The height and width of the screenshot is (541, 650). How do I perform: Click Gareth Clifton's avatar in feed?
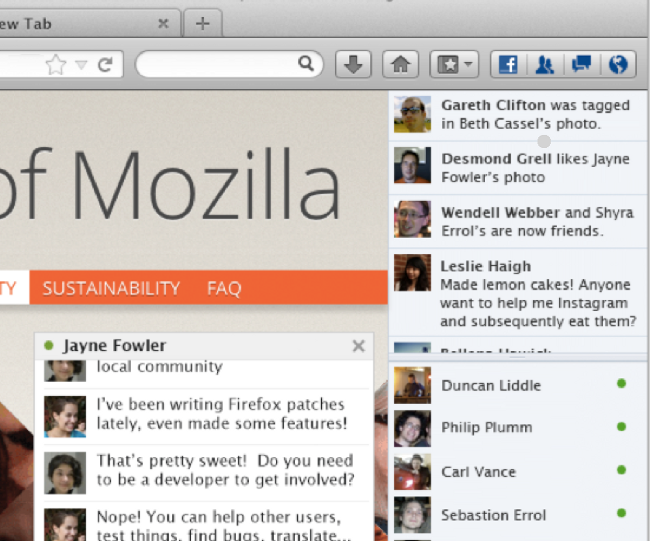(412, 114)
